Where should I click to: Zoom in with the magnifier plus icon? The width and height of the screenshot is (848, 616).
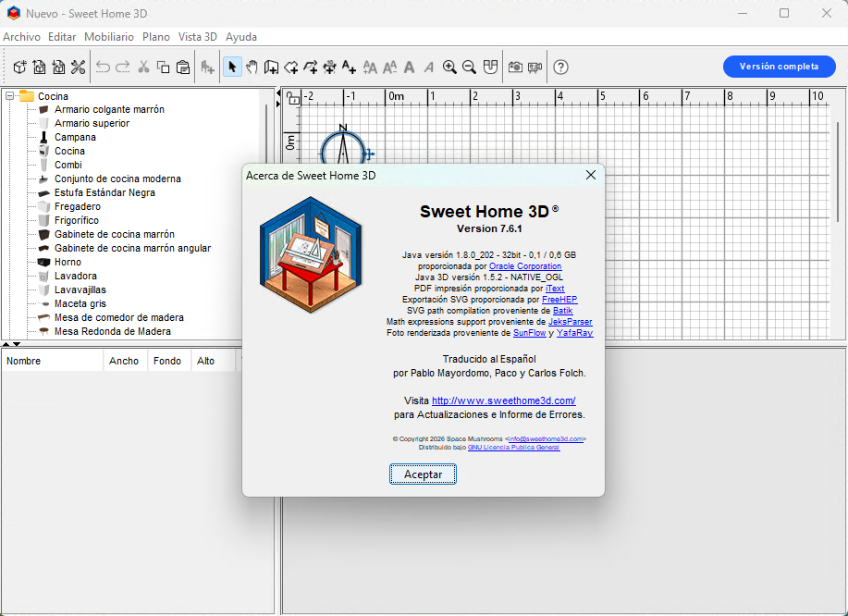tap(449, 68)
